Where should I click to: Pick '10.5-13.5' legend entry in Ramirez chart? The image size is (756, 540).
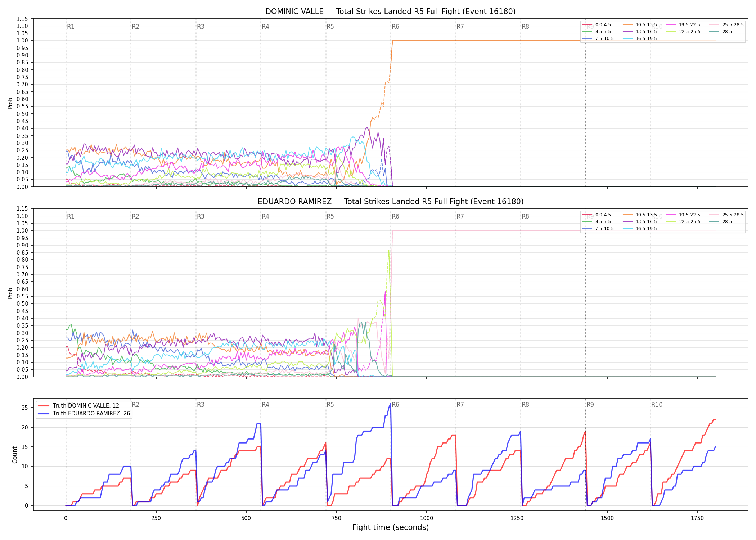pyautogui.click(x=640, y=215)
